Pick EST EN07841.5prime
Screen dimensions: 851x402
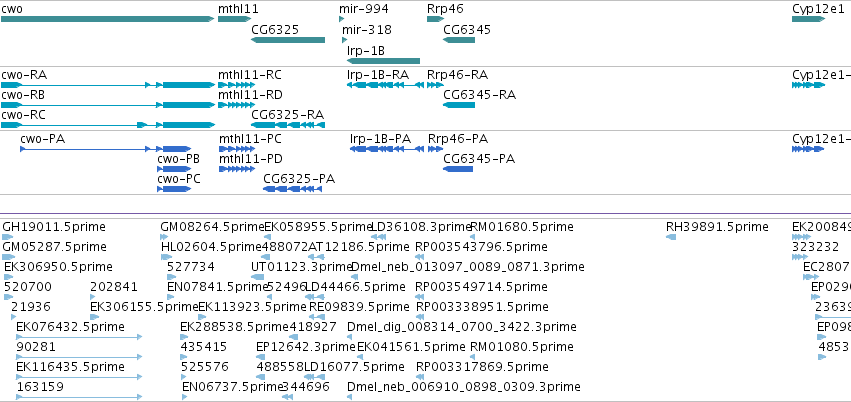(x=218, y=287)
